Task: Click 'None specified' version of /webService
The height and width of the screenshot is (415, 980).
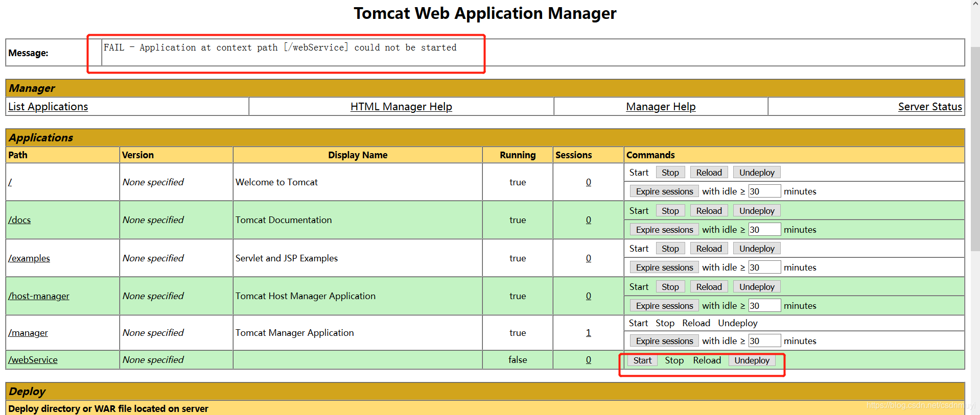Action: (153, 360)
